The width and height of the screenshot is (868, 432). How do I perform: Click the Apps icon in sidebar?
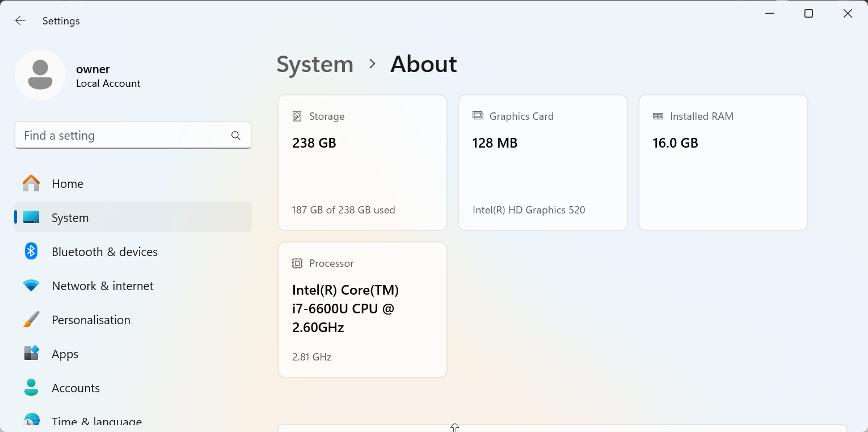[x=31, y=354]
